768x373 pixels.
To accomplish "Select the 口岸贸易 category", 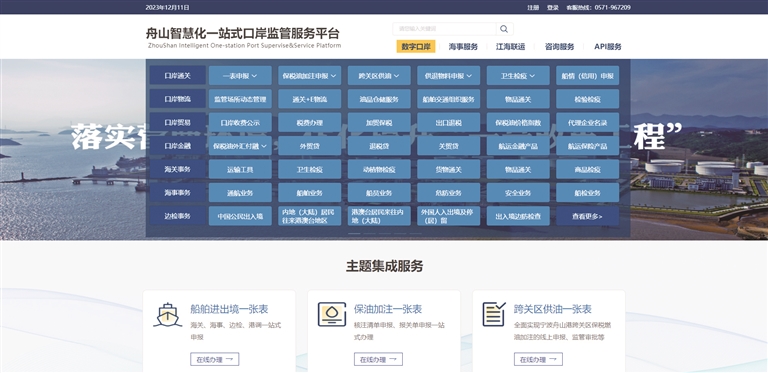I will [x=177, y=122].
